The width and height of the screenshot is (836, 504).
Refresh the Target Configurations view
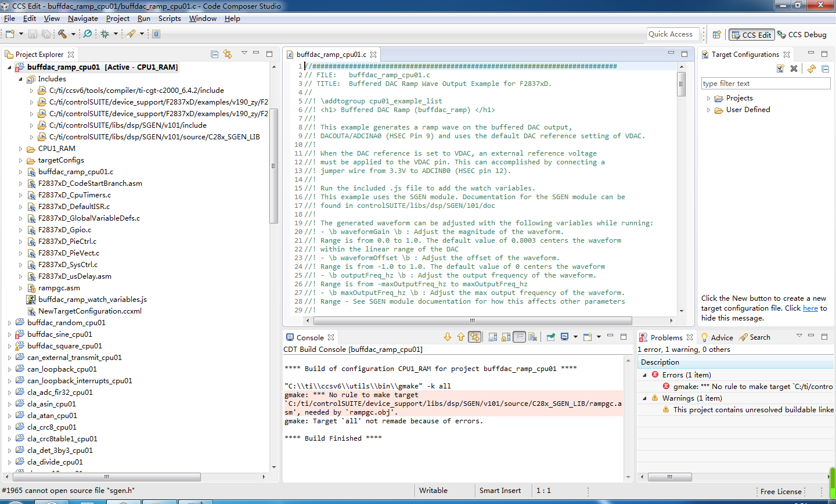click(812, 69)
